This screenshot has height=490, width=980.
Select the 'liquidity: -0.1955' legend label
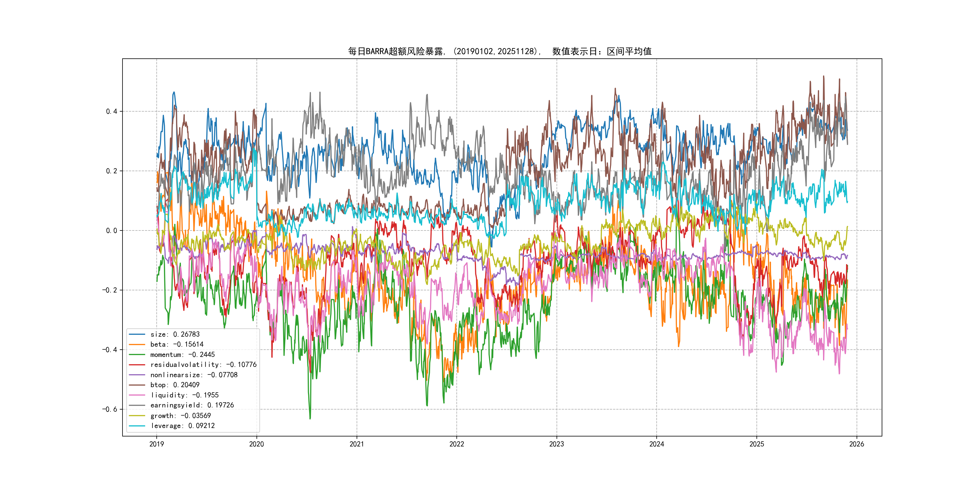point(185,395)
